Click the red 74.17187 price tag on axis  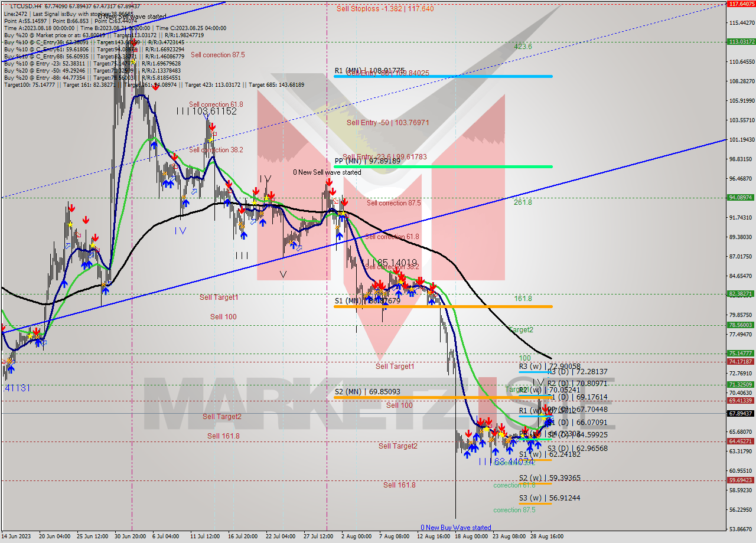click(x=741, y=361)
